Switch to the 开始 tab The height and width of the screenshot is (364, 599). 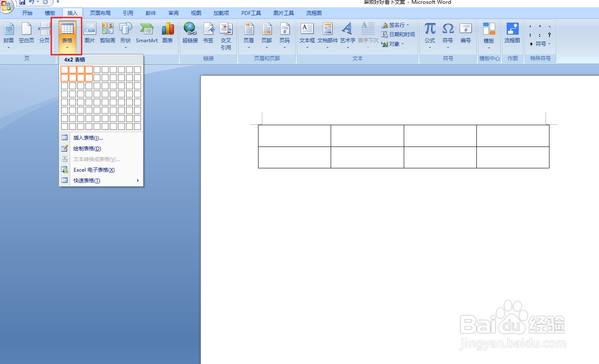[27, 13]
